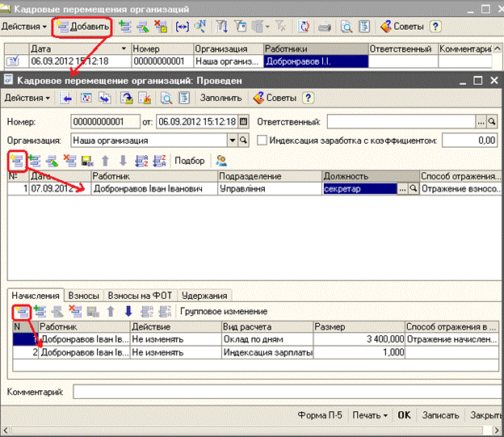Viewport: 504px width, 437px height.
Task: Click Заполнить in the document toolbar
Action: (220, 98)
